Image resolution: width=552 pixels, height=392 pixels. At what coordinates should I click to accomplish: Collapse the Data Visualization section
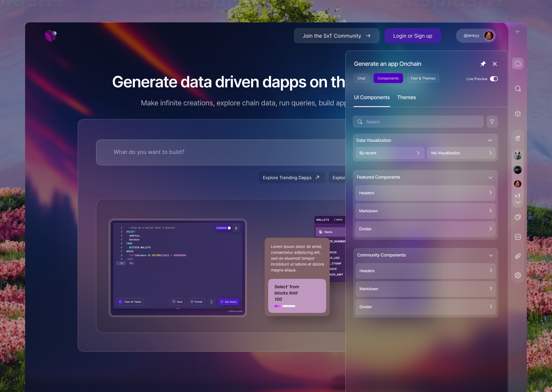click(490, 140)
